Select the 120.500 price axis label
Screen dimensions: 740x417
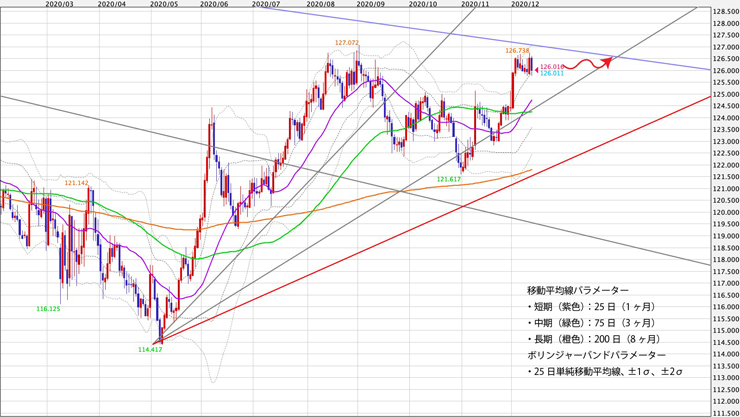click(727, 200)
